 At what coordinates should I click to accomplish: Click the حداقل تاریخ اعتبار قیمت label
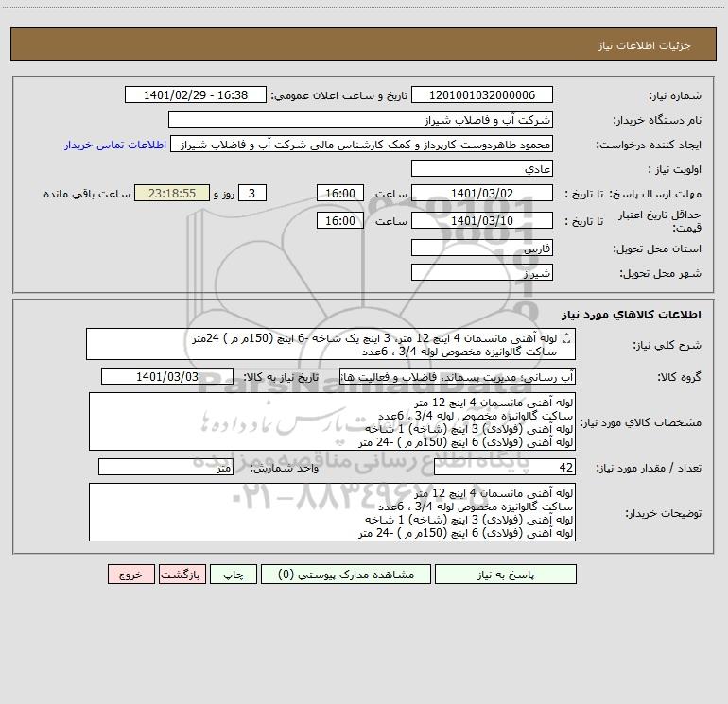[660, 221]
